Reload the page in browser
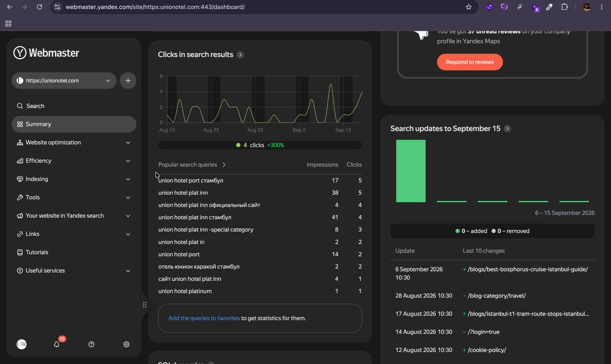Image resolution: width=611 pixels, height=364 pixels. 39,7
